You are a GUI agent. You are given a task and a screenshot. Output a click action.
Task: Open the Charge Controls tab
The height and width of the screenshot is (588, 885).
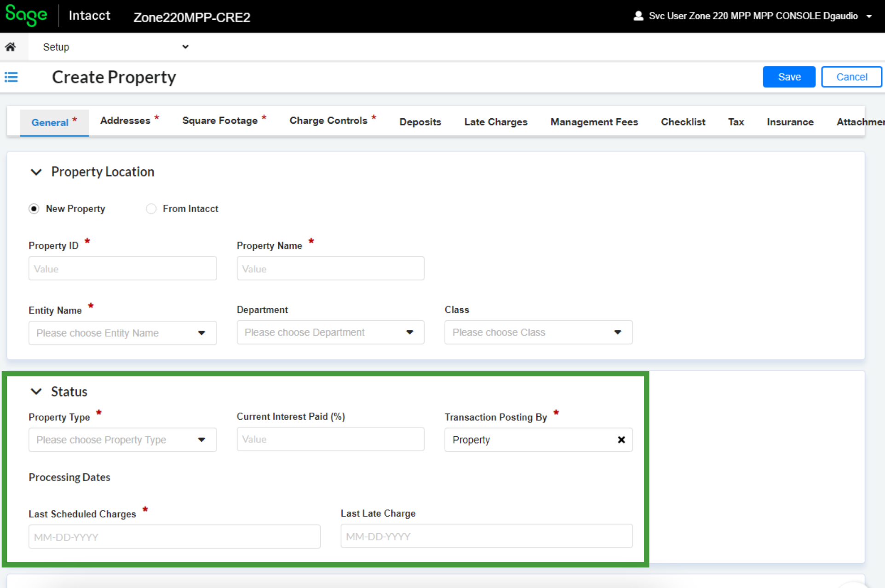point(333,121)
